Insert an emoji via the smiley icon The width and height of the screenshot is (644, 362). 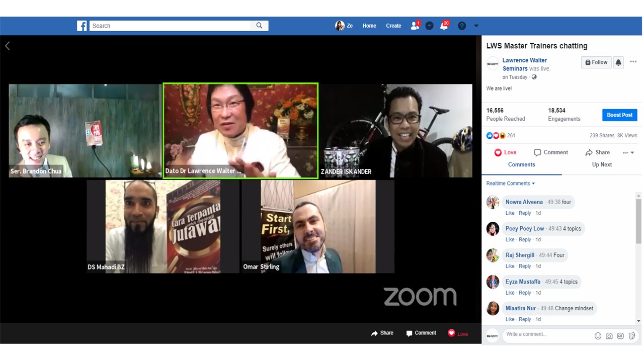click(x=598, y=336)
